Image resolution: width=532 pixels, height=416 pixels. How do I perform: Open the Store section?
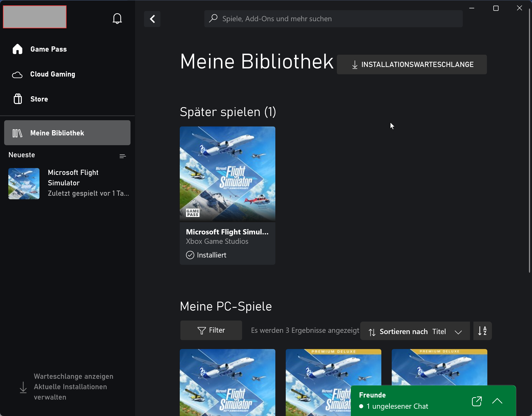pos(39,99)
